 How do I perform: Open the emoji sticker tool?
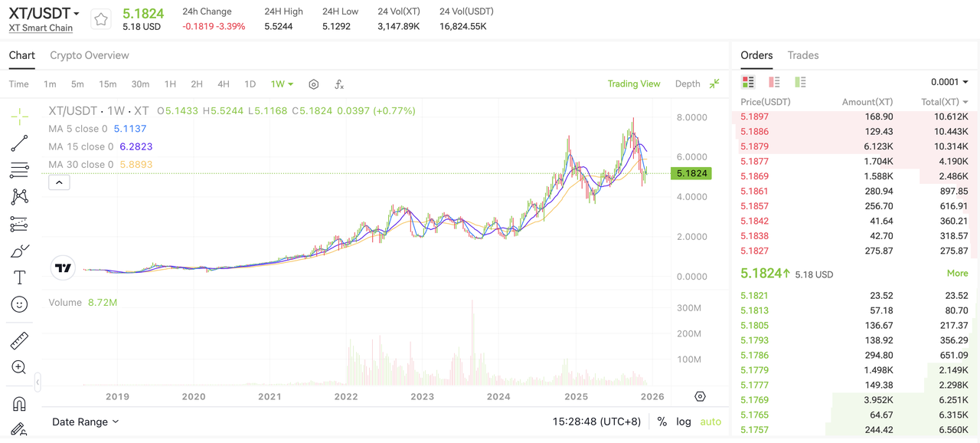[19, 304]
